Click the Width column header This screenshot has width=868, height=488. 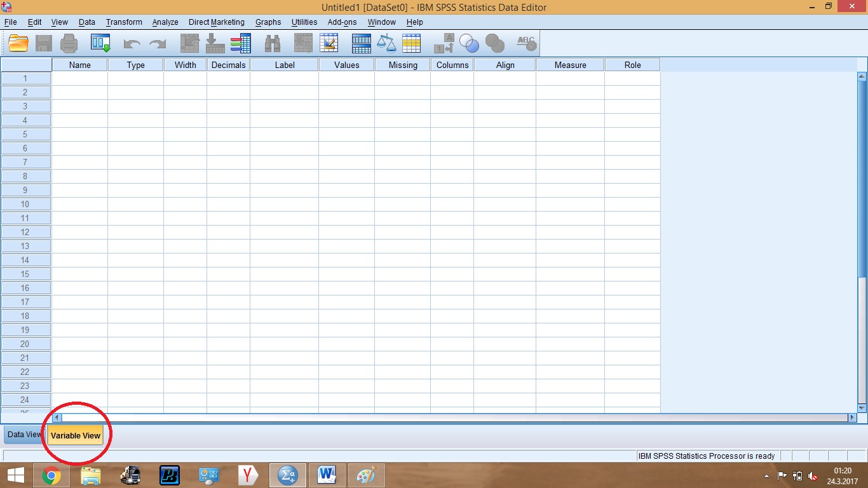(x=186, y=65)
